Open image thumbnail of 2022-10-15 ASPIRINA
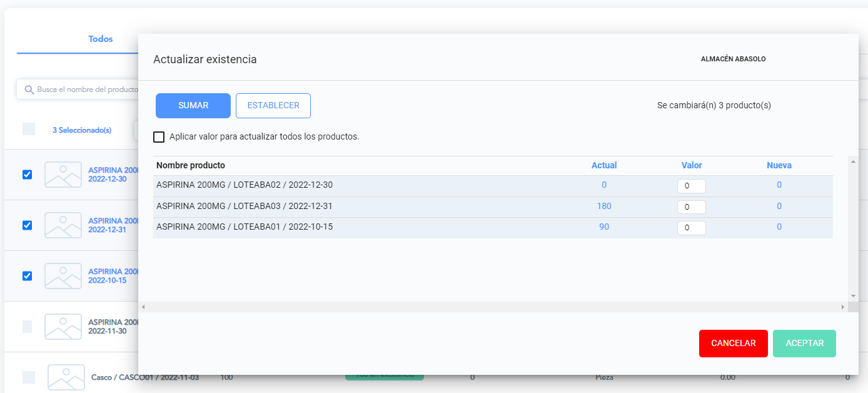868x393 pixels. tap(63, 276)
